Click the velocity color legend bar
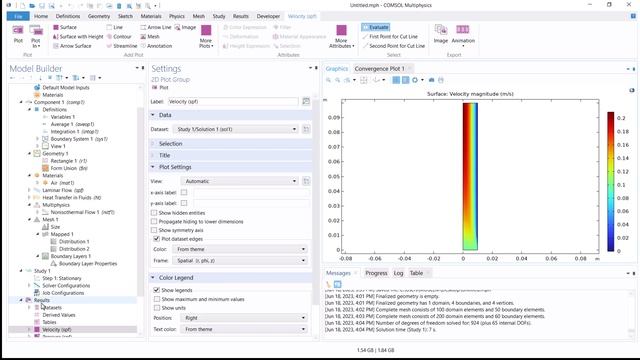640x360 pixels. [x=611, y=182]
